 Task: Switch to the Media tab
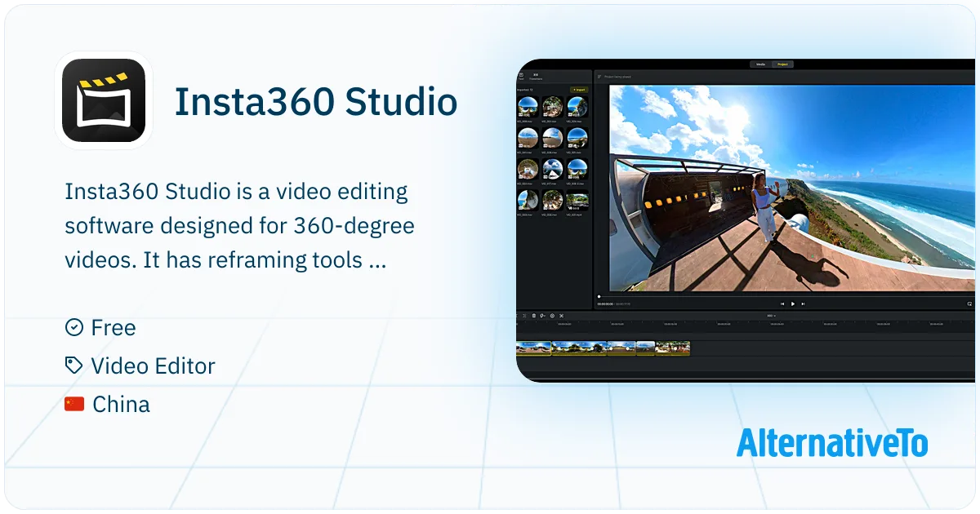(x=760, y=64)
